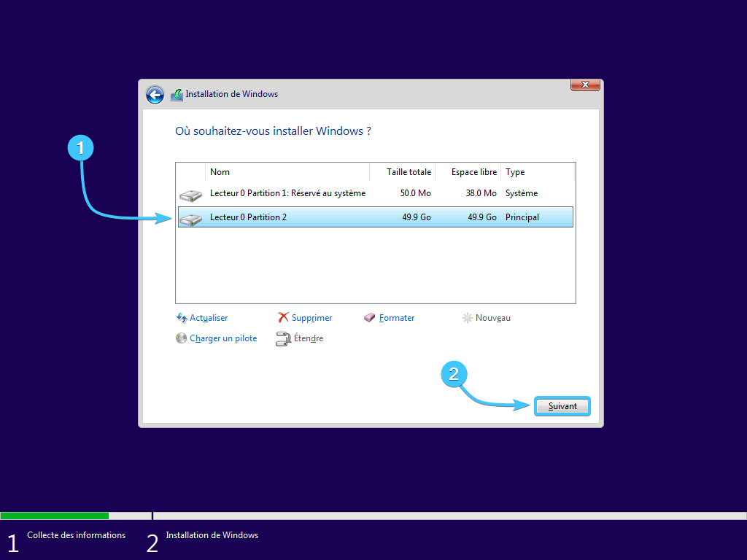Click the Suivant button
The width and height of the screenshot is (747, 560).
562,406
